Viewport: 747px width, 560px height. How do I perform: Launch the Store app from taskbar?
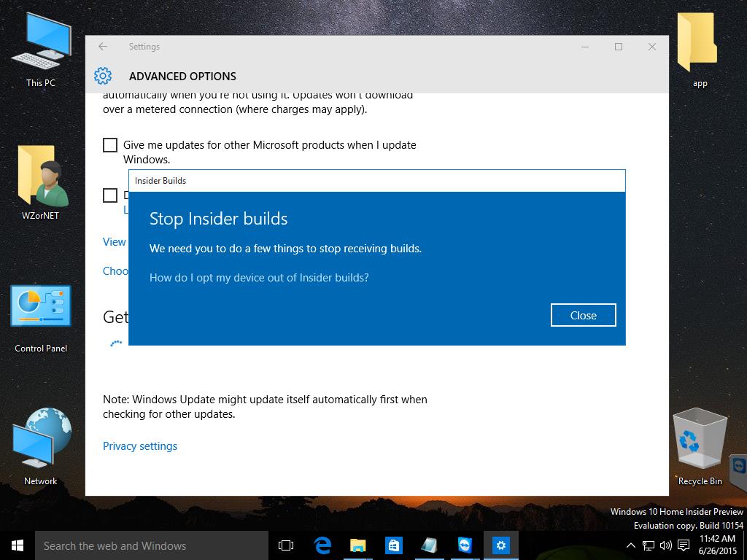394,545
